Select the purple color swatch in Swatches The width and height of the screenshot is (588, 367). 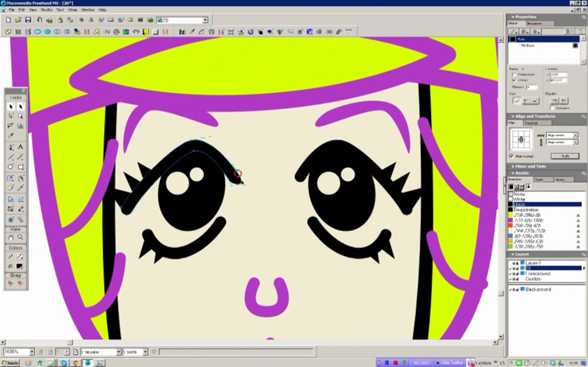(511, 220)
